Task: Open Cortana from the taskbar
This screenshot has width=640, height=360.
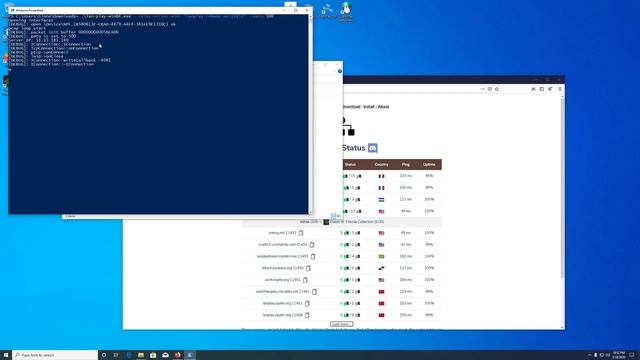Action: click(x=104, y=355)
